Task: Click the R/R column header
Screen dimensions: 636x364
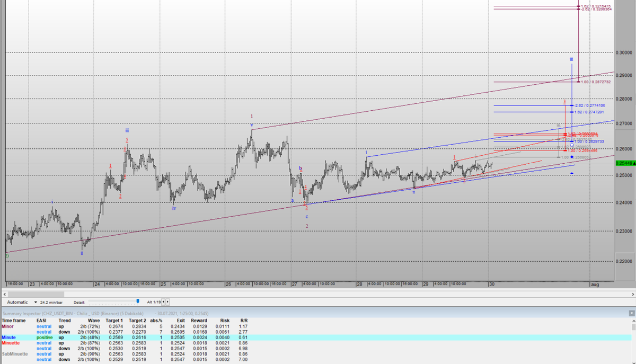Action: tap(244, 321)
